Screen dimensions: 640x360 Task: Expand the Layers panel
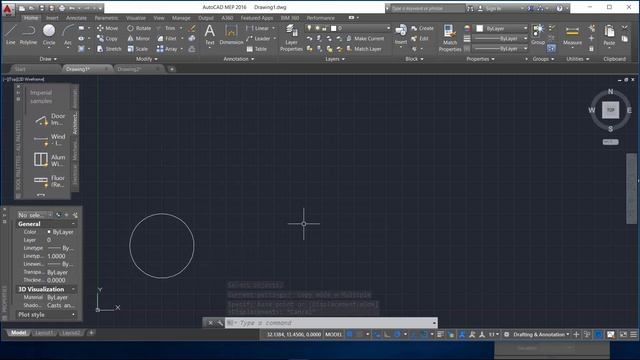point(335,59)
